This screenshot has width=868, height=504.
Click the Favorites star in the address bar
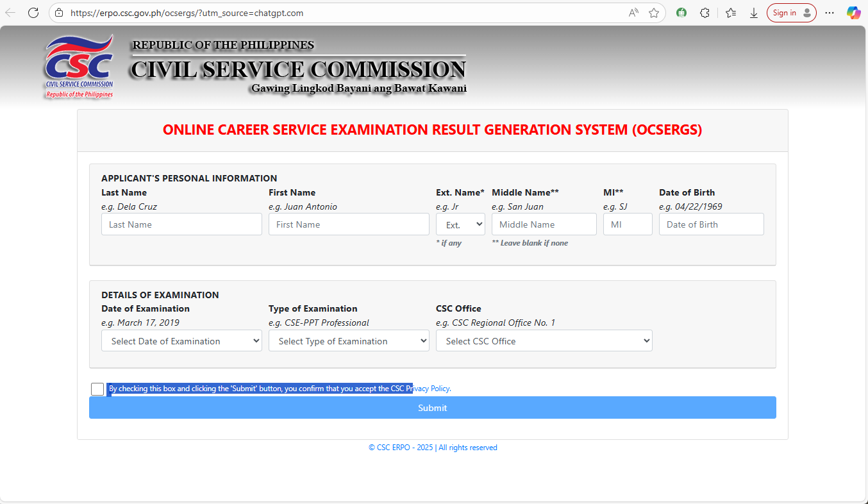[x=653, y=12]
